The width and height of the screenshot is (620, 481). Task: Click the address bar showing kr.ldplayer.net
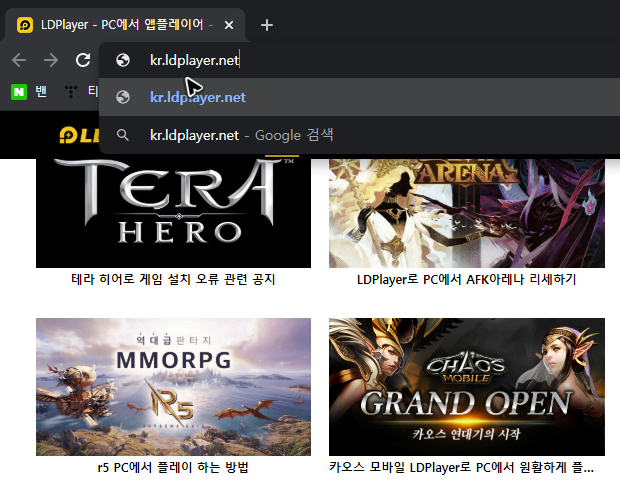[359, 60]
